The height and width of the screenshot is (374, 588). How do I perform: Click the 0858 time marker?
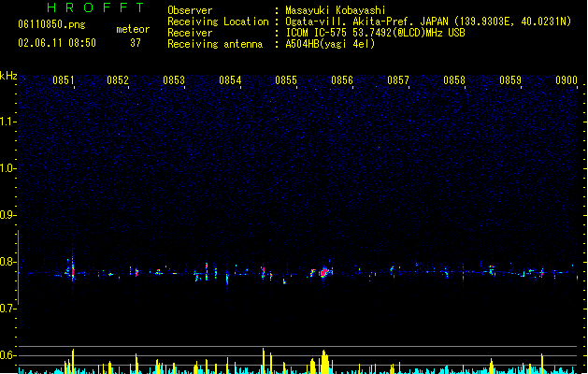tap(454, 80)
